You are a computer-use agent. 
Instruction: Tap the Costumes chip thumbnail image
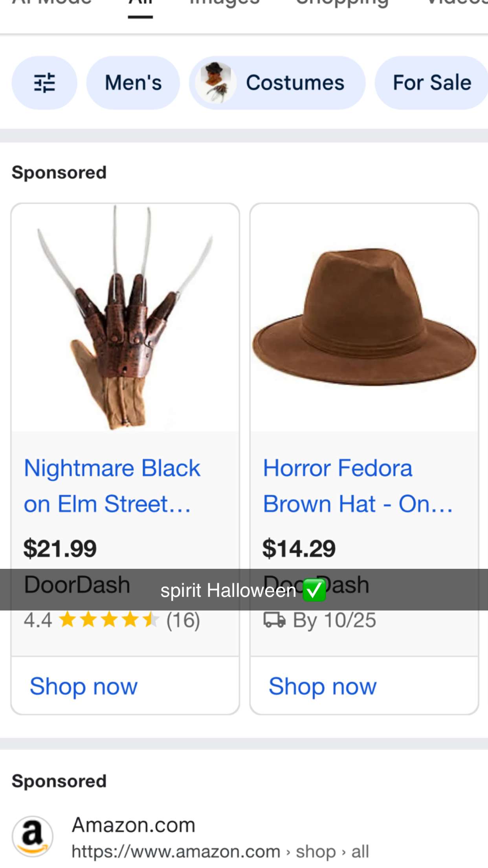216,83
